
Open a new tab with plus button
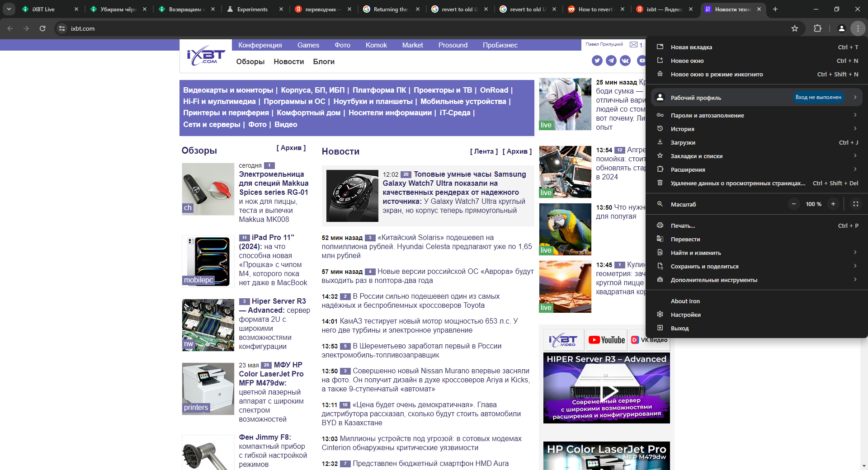point(775,9)
